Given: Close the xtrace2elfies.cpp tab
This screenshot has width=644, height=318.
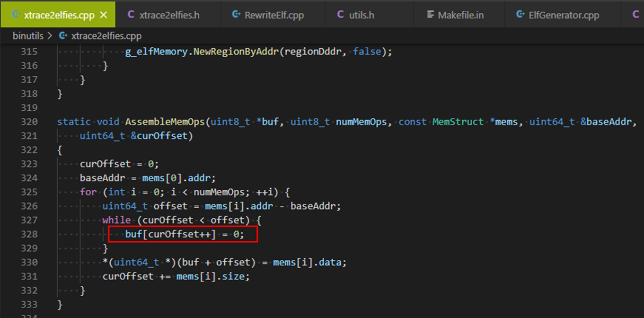Looking at the screenshot, I should coord(104,15).
